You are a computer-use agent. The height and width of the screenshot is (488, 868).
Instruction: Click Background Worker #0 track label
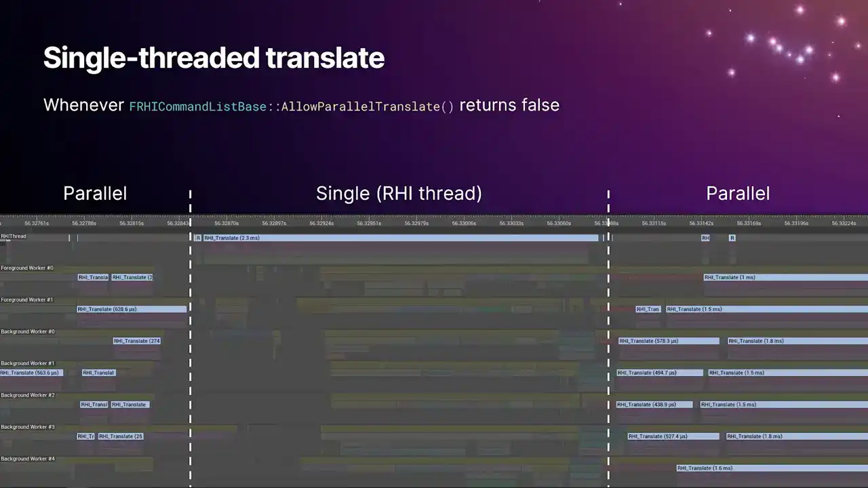pyautogui.click(x=28, y=332)
